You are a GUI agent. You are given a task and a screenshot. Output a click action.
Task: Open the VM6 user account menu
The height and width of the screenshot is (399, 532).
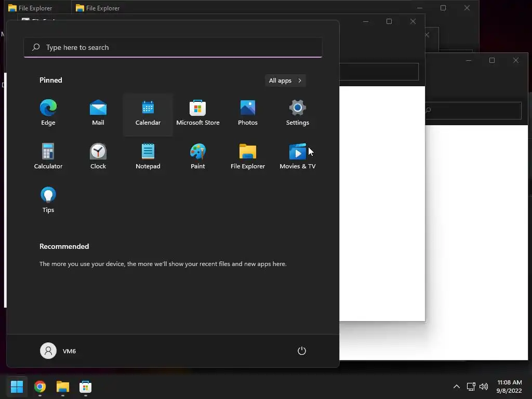[58, 351]
